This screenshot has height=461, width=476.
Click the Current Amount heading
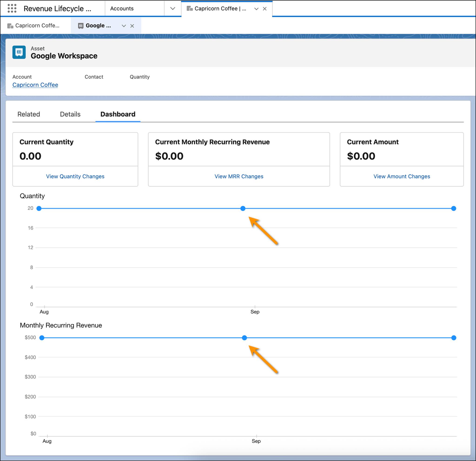tap(373, 142)
